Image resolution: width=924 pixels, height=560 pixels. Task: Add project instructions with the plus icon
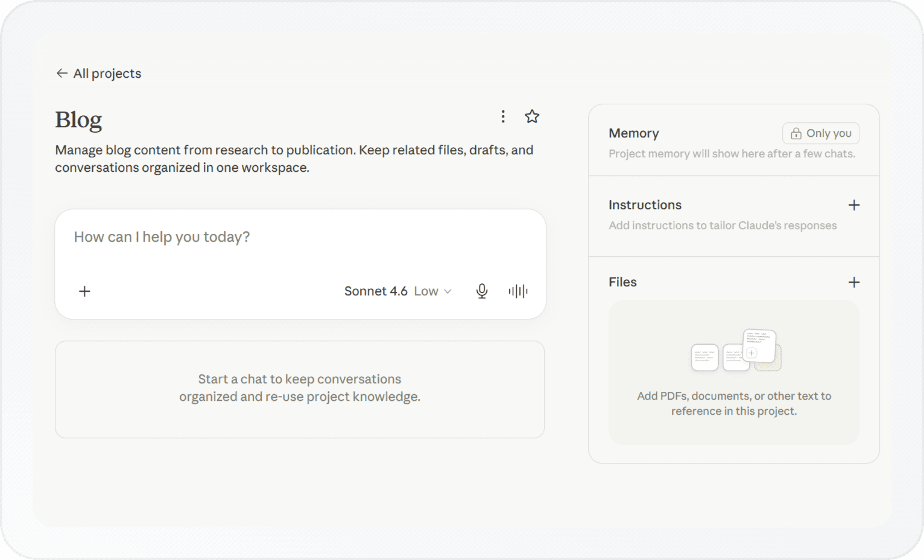(x=854, y=205)
